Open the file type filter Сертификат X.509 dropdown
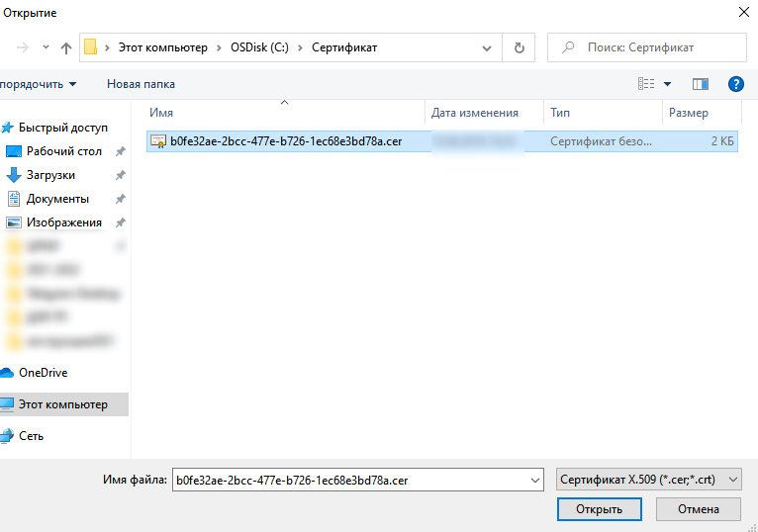Viewport: 758px width, 532px height. tap(648, 480)
